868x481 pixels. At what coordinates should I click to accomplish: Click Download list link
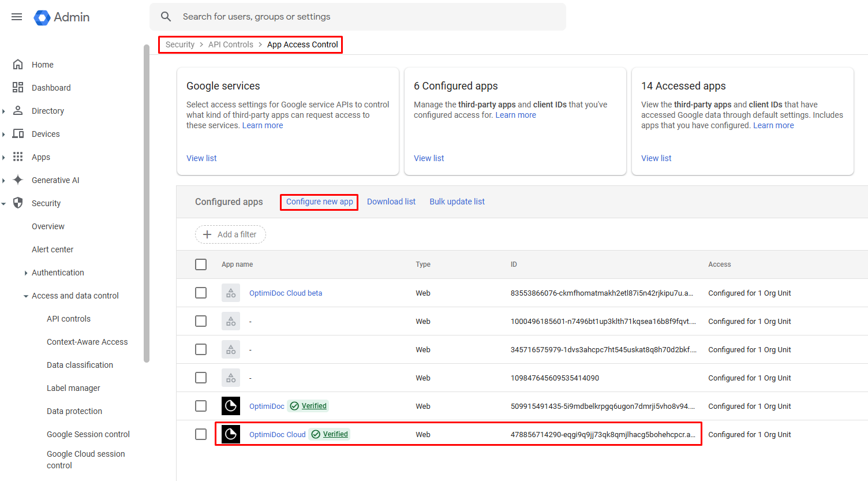(391, 202)
